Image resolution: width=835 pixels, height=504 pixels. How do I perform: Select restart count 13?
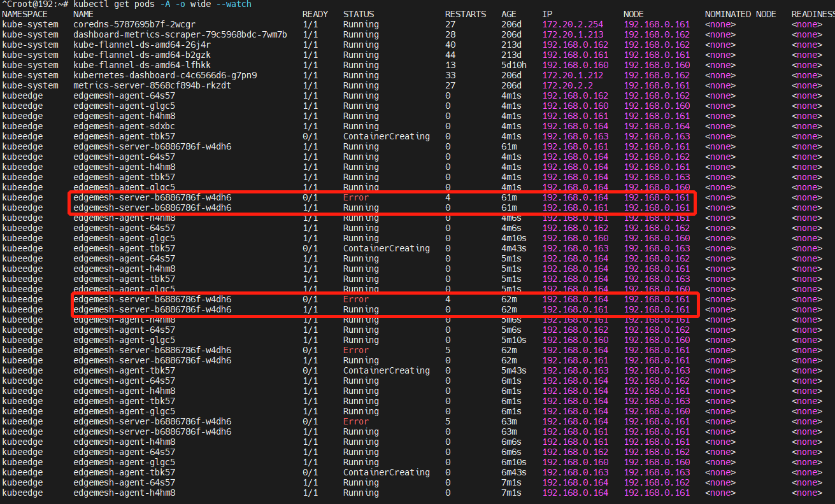pyautogui.click(x=450, y=65)
